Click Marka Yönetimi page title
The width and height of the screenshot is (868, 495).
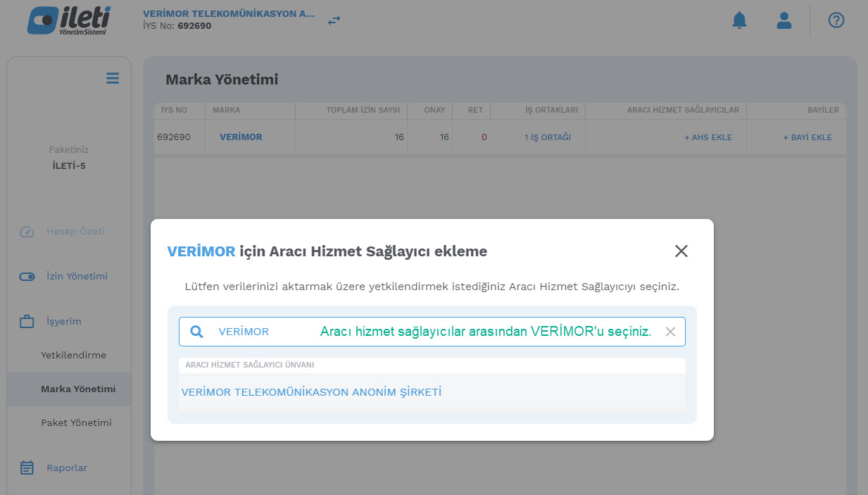222,80
